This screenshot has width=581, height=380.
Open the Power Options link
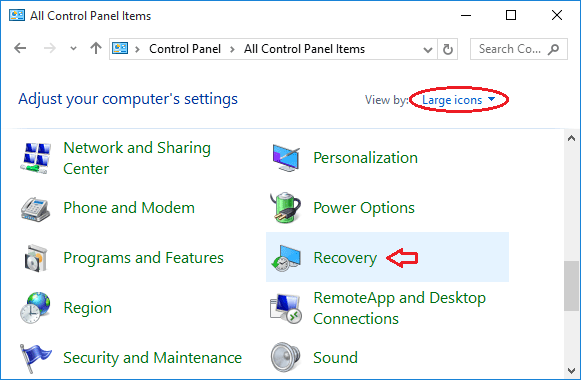(x=364, y=208)
